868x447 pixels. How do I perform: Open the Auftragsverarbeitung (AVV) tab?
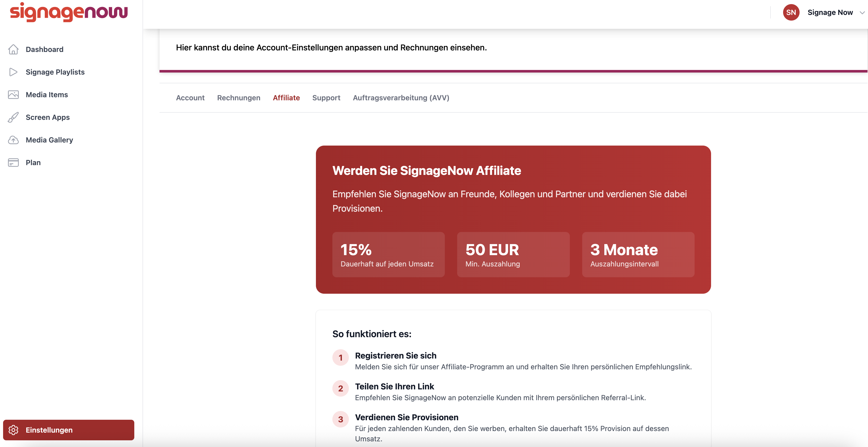pyautogui.click(x=401, y=98)
